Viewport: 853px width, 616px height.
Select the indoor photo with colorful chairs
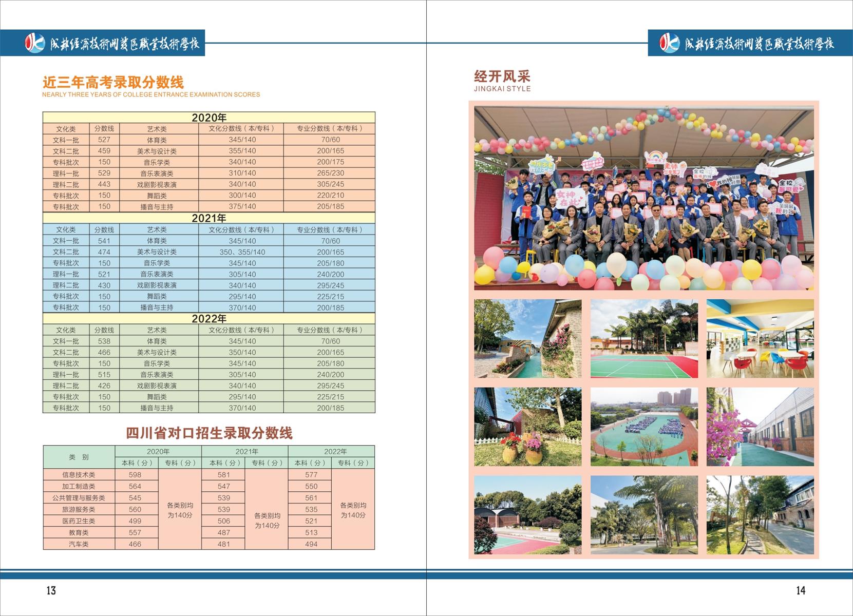pyautogui.click(x=760, y=339)
